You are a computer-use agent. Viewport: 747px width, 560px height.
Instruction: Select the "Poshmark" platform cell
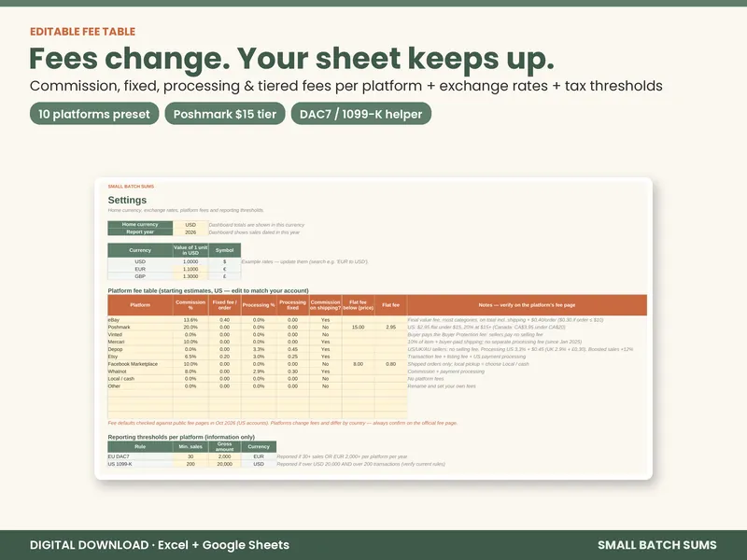[140, 328]
